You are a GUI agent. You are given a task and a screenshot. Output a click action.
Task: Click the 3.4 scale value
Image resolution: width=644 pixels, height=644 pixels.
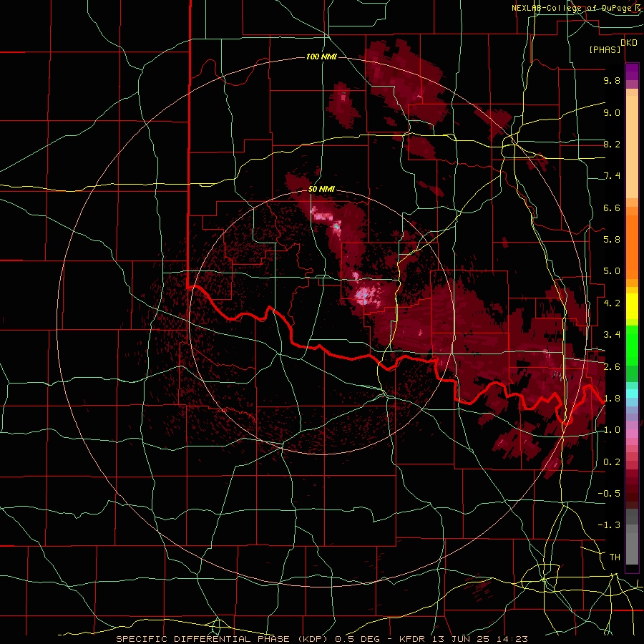coord(612,335)
